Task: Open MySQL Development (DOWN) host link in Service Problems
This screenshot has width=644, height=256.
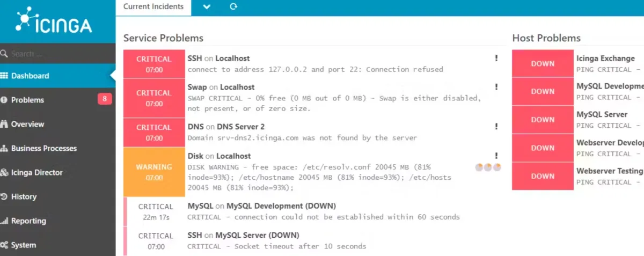Action: coord(281,206)
